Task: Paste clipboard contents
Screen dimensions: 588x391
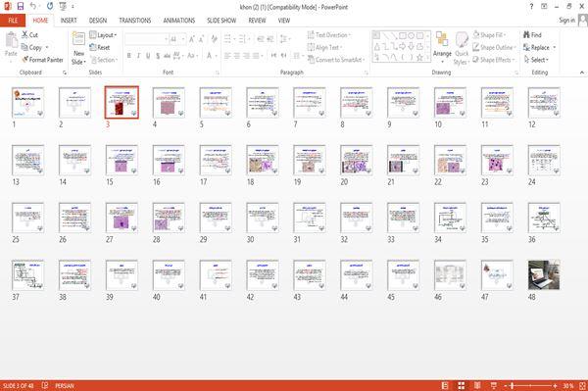Action: coord(11,45)
